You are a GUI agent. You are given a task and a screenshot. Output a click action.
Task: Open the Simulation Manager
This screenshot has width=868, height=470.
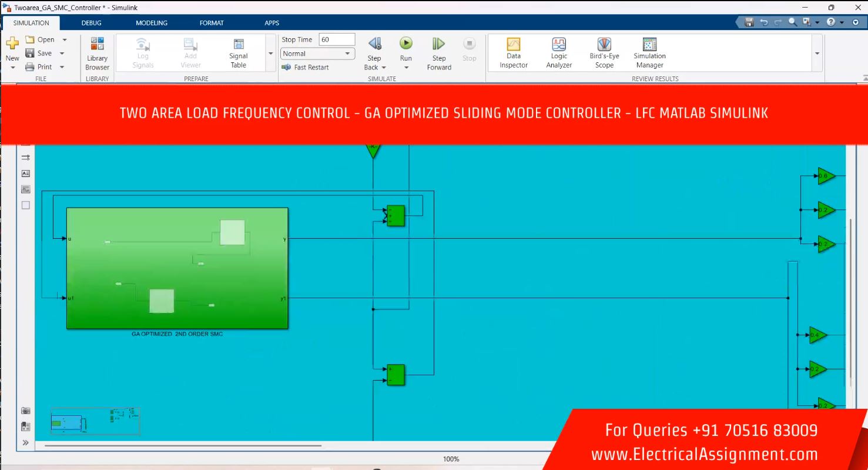click(x=649, y=53)
